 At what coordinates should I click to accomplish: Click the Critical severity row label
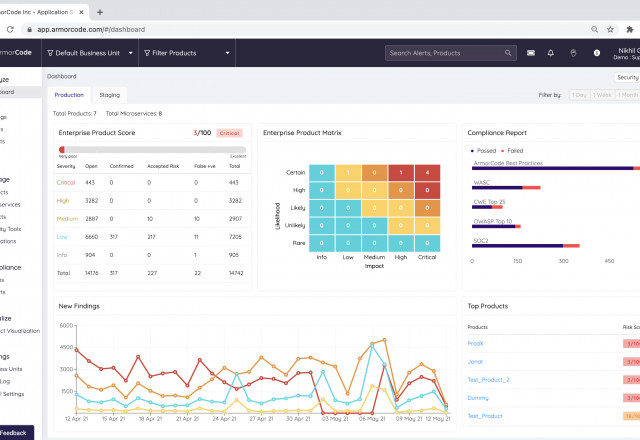(66, 182)
